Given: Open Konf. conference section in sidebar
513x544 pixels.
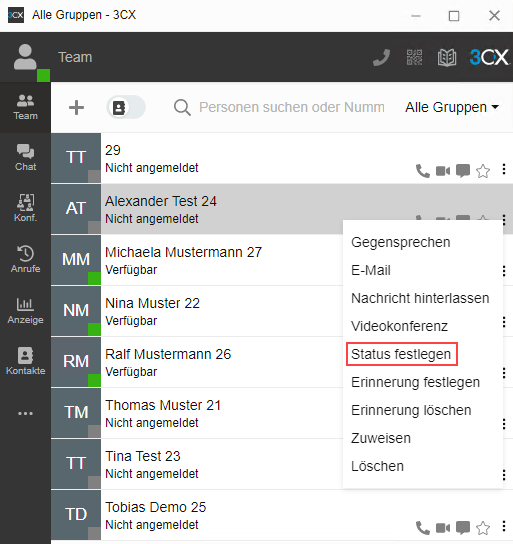Looking at the screenshot, I should click(25, 209).
